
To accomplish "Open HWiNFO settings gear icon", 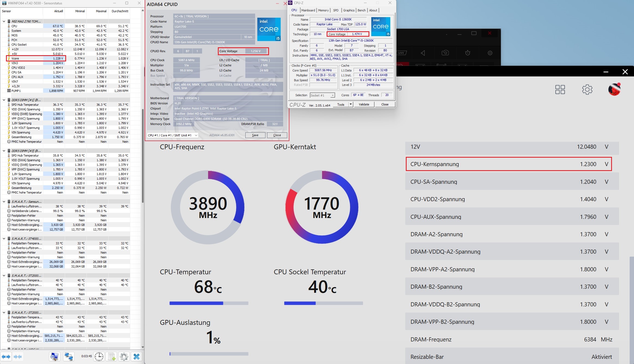I will [x=124, y=357].
